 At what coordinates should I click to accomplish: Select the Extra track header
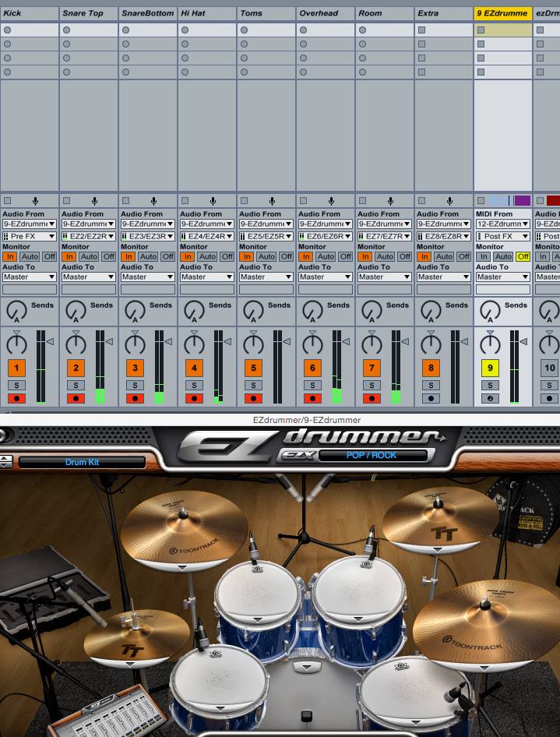coord(443,13)
